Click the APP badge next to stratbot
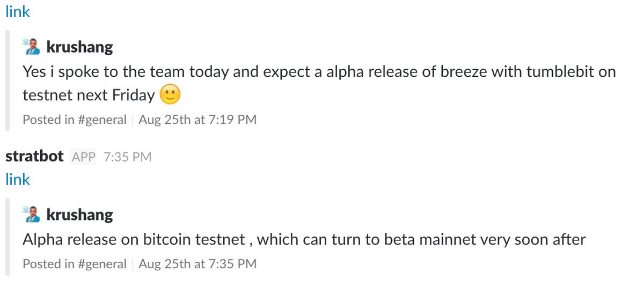 (x=83, y=157)
